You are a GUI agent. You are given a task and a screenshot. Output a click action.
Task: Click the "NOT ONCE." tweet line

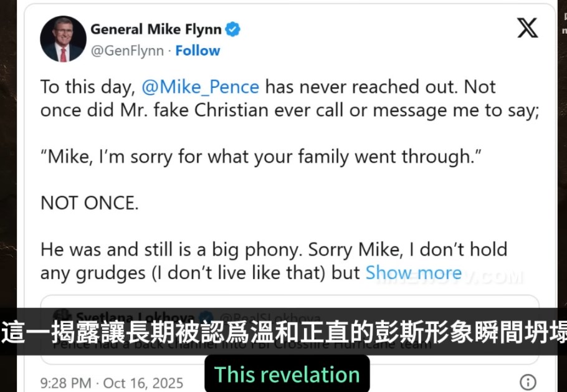[x=90, y=203]
